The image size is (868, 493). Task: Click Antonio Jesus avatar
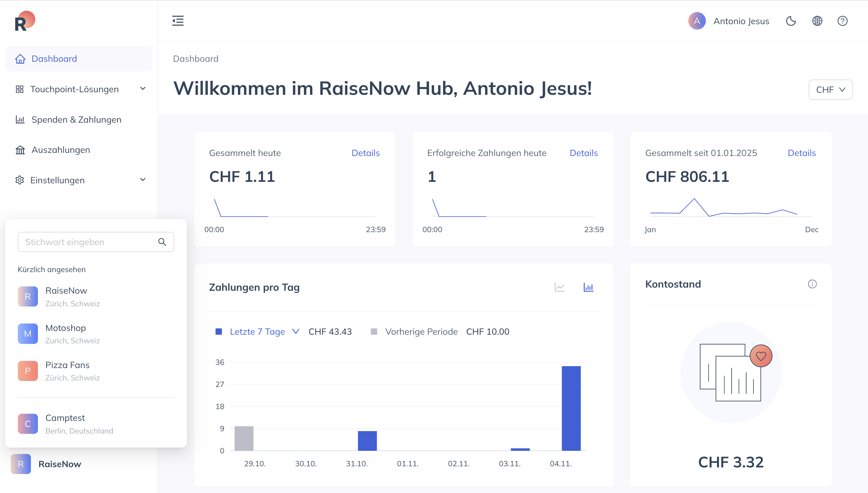coord(697,21)
